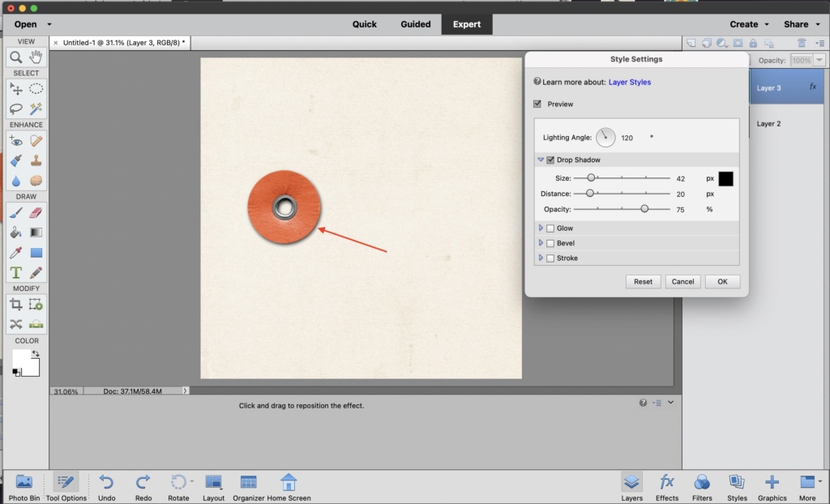Viewport: 830px width, 504px height.
Task: Select the Sponge tool
Action: 36,181
